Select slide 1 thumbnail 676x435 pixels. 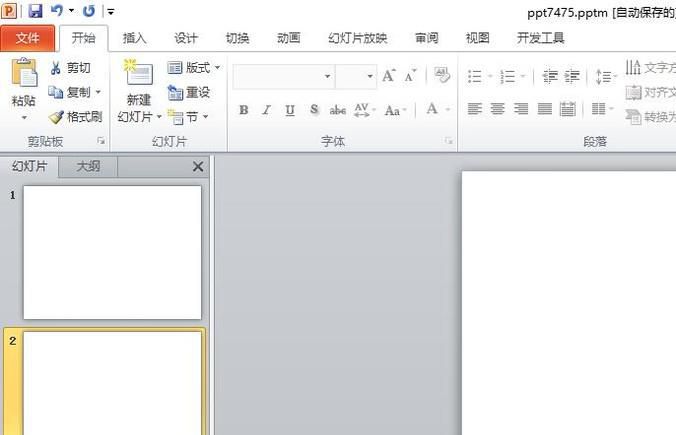tap(112, 253)
